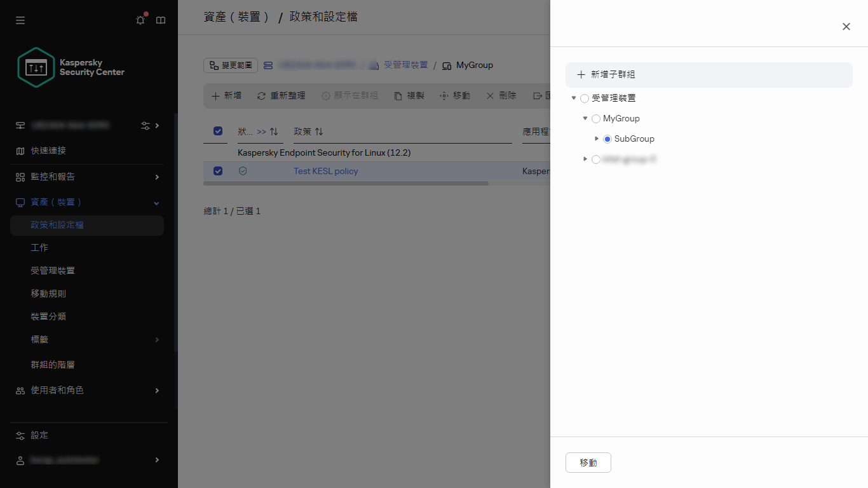
Task: Click the hamburger menu icon
Action: click(x=20, y=20)
